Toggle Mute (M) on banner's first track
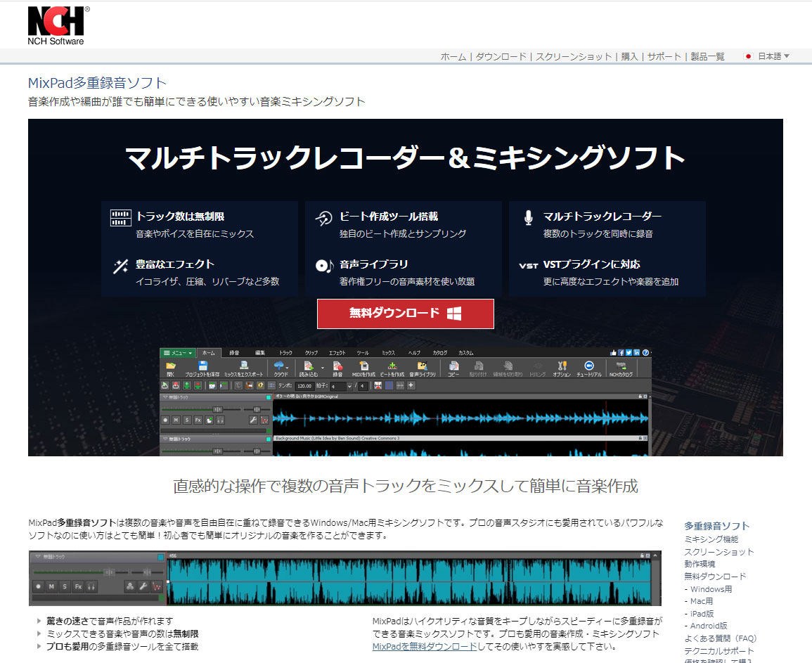The image size is (812, 663). pyautogui.click(x=176, y=420)
